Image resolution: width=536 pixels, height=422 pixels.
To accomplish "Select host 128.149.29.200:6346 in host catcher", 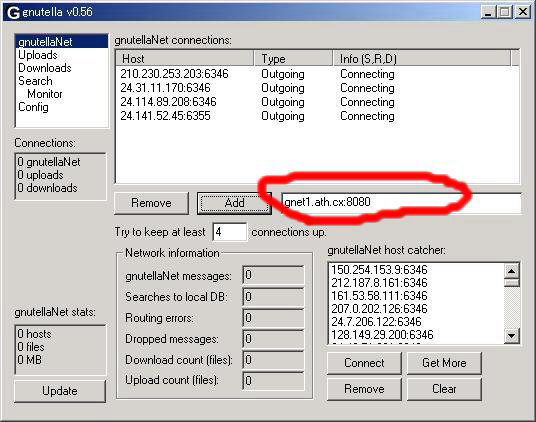I will coord(382,335).
